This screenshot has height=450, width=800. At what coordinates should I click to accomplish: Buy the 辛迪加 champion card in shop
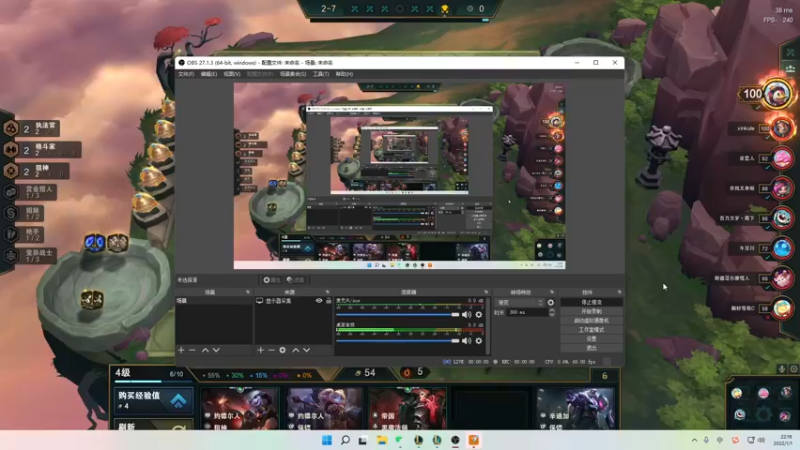click(575, 408)
